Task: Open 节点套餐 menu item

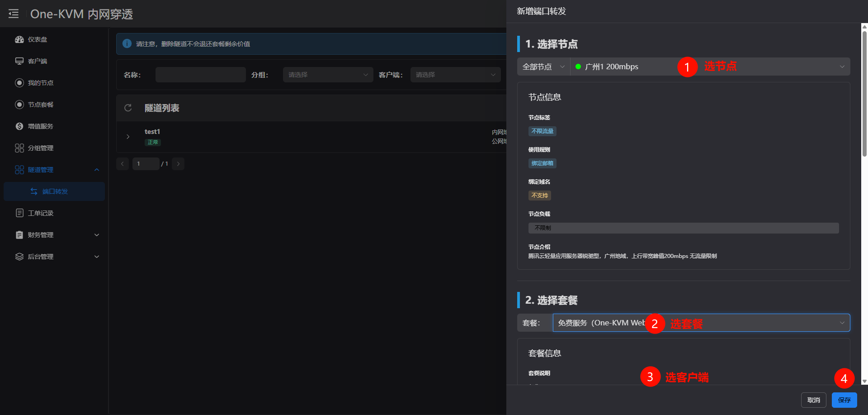Action: coord(41,105)
